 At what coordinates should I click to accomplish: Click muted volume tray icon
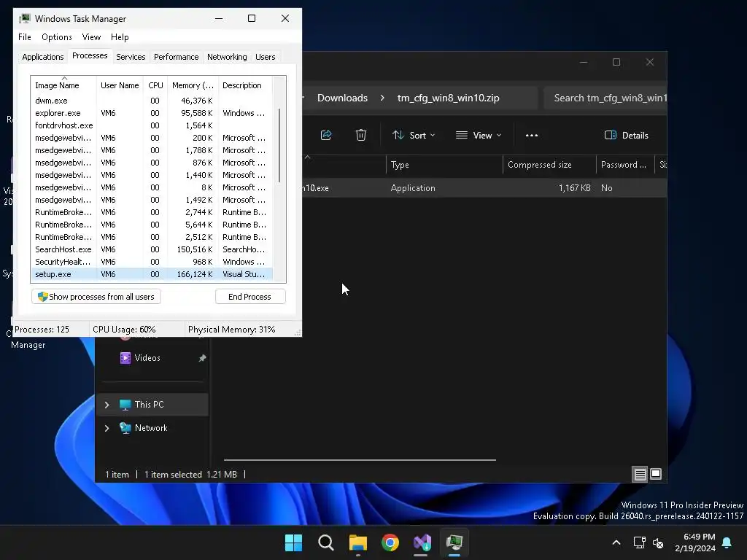click(658, 542)
